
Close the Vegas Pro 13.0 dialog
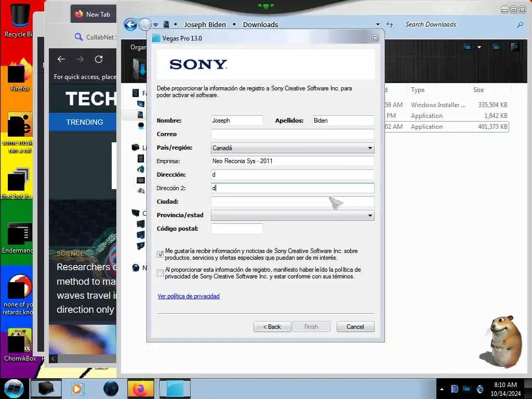(x=375, y=38)
